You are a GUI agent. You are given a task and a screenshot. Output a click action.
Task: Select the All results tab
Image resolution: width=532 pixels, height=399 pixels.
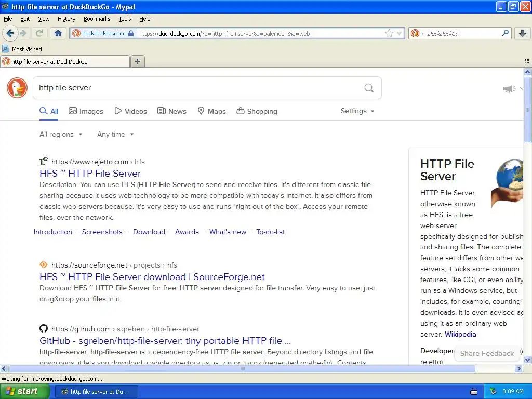coord(49,111)
